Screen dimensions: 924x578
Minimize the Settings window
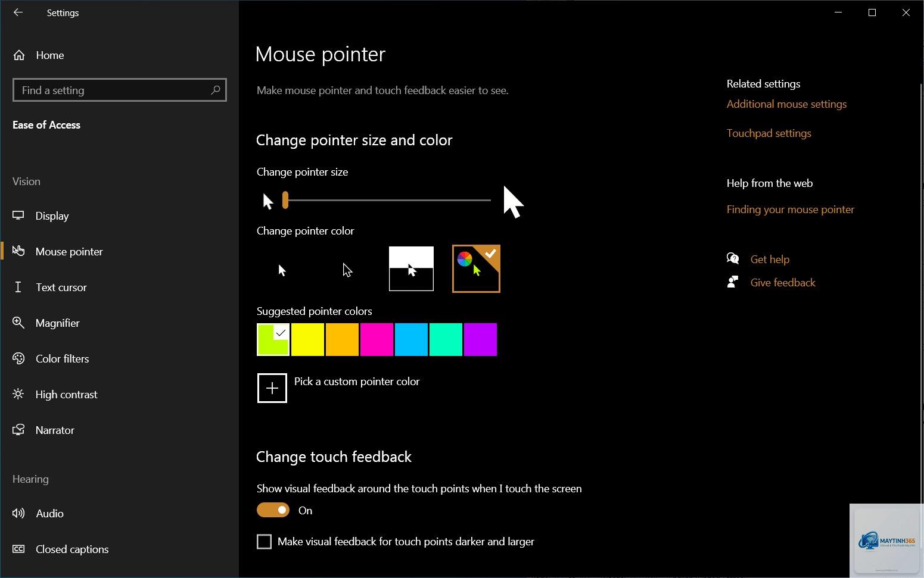coord(838,13)
